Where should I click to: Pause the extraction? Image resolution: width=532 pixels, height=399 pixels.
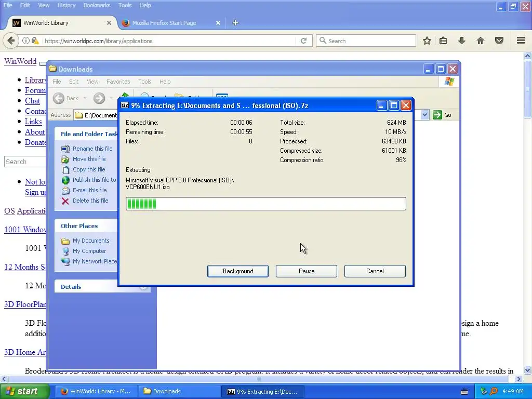point(307,271)
